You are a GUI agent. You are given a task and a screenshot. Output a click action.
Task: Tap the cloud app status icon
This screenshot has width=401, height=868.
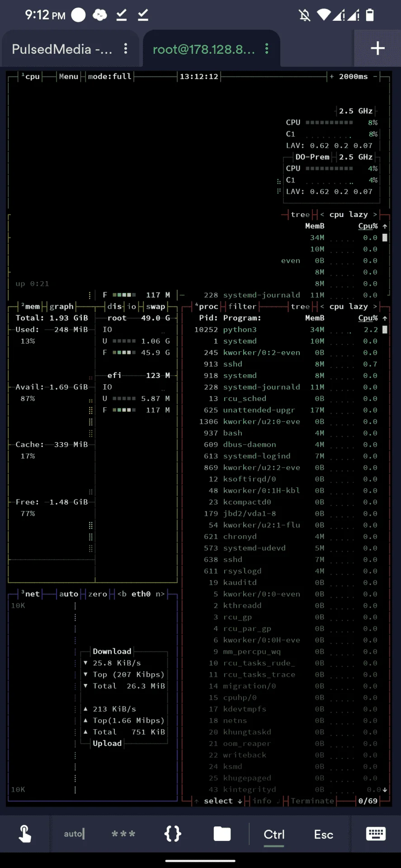[x=99, y=15]
